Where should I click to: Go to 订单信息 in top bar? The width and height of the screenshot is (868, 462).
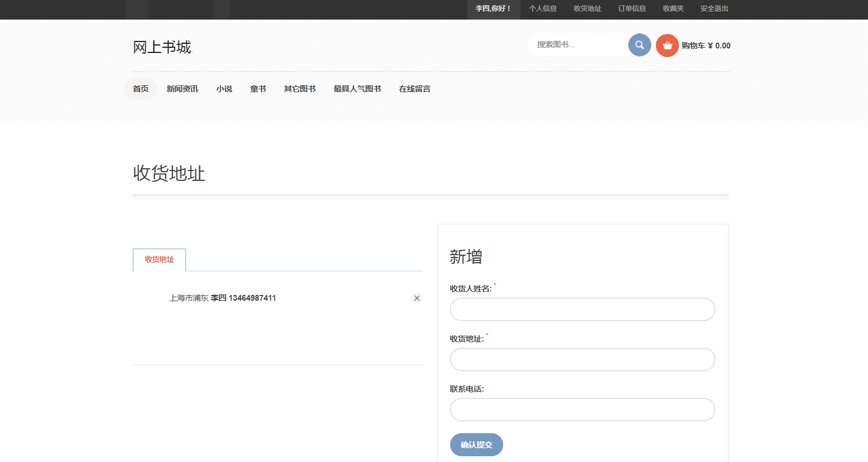click(632, 9)
